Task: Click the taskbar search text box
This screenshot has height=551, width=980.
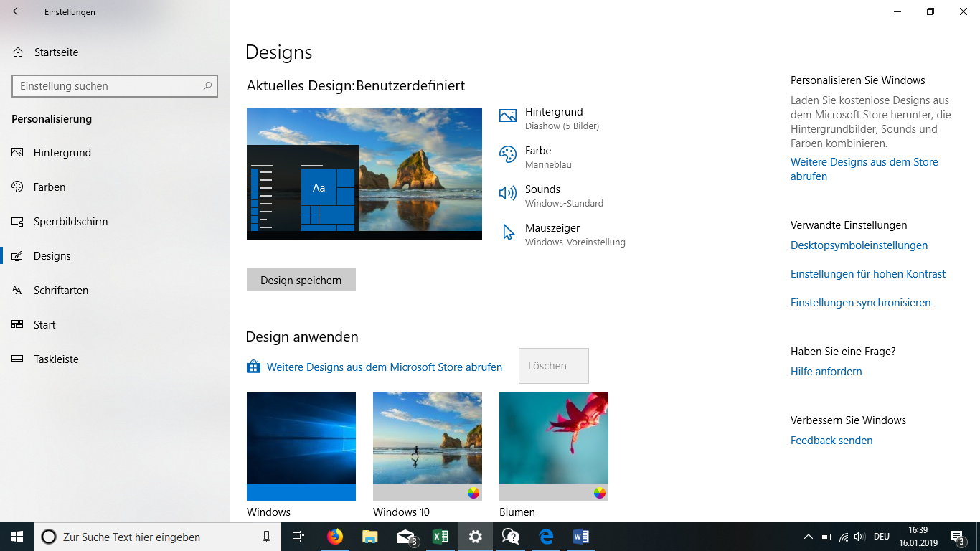Action: pyautogui.click(x=158, y=537)
